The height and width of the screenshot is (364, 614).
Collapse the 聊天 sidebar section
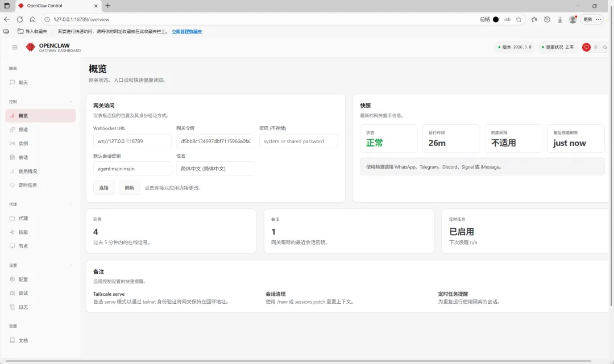coord(71,68)
